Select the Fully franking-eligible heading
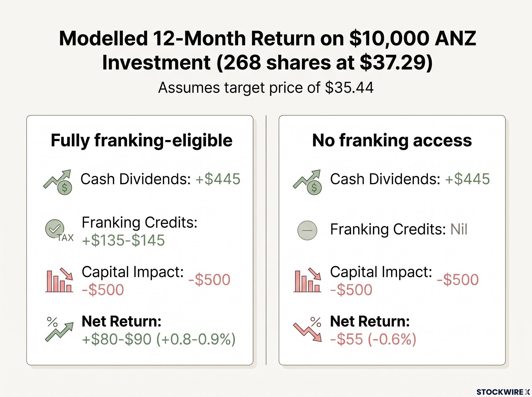532x397 pixels. click(142, 141)
